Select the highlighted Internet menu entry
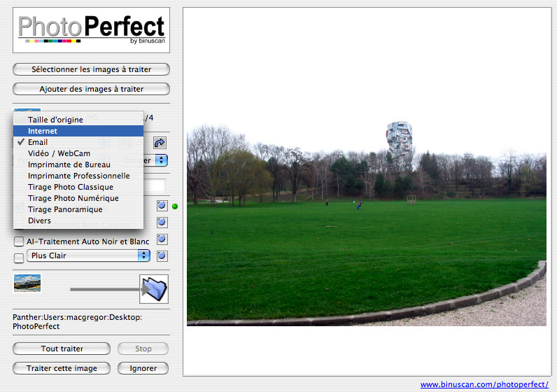Screen dimensions: 557x392 click(x=78, y=131)
